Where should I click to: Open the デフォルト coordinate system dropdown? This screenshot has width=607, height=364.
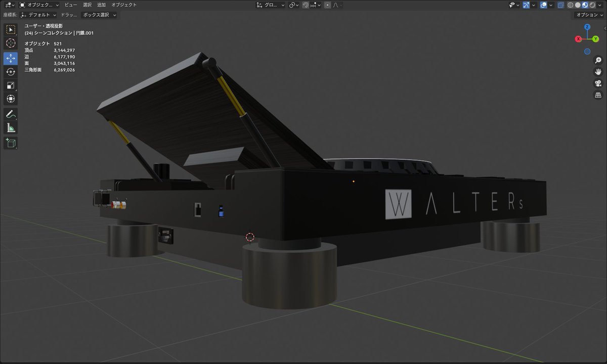[39, 15]
